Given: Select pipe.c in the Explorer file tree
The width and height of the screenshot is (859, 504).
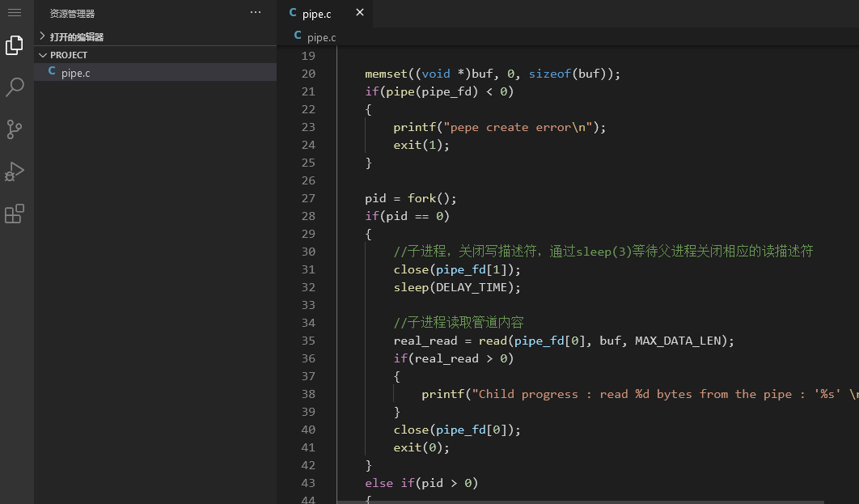Looking at the screenshot, I should (75, 73).
